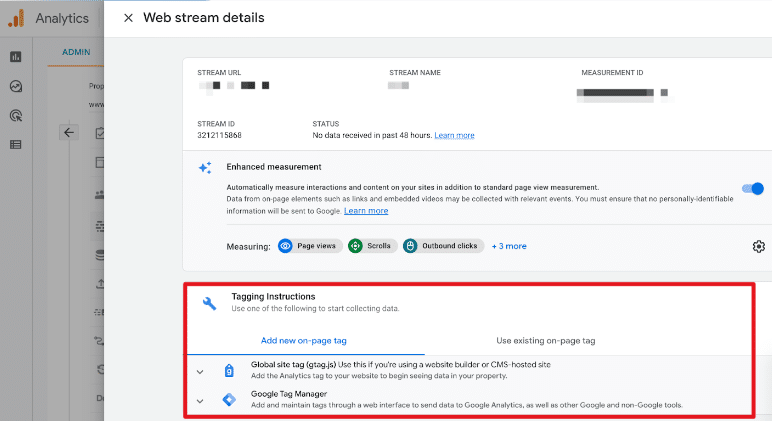Viewport: 772px width, 421px height.
Task: Open Reports from the left sidebar
Action: 16,57
